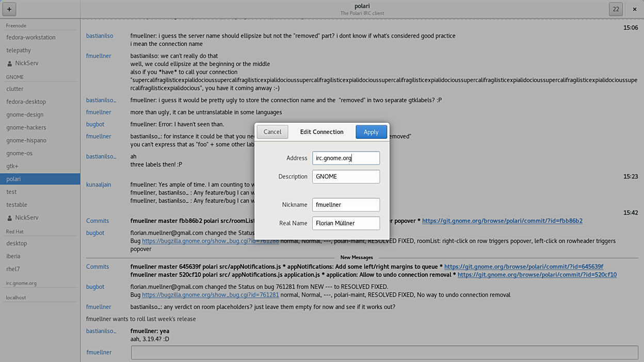This screenshot has width=644, height=362.
Task: Click the plus button to join a room
Action: point(9,9)
